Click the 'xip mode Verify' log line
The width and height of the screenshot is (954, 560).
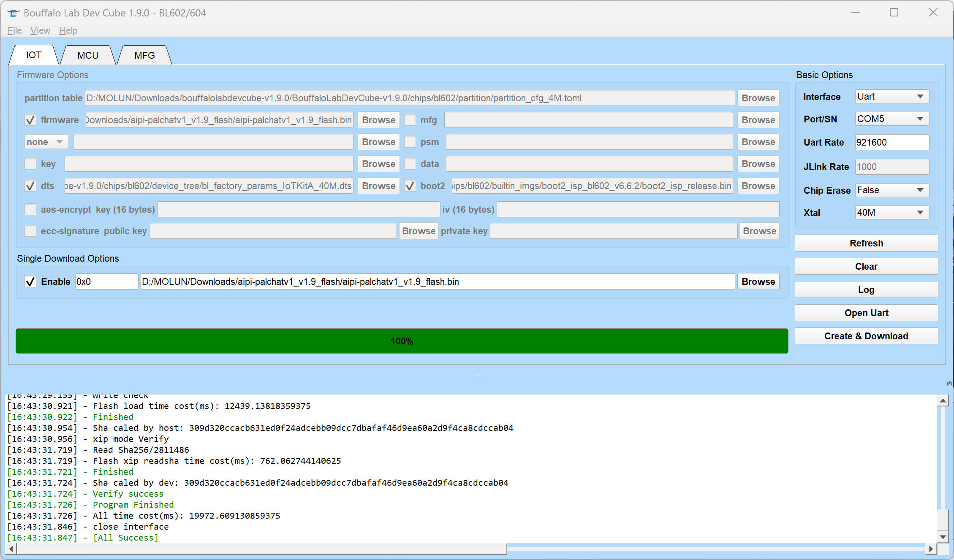click(88, 439)
